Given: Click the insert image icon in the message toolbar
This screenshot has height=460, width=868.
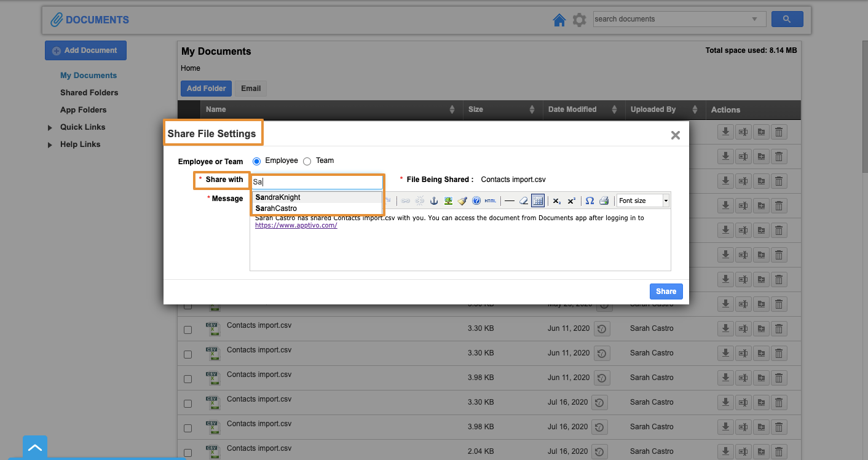Looking at the screenshot, I should pos(448,201).
